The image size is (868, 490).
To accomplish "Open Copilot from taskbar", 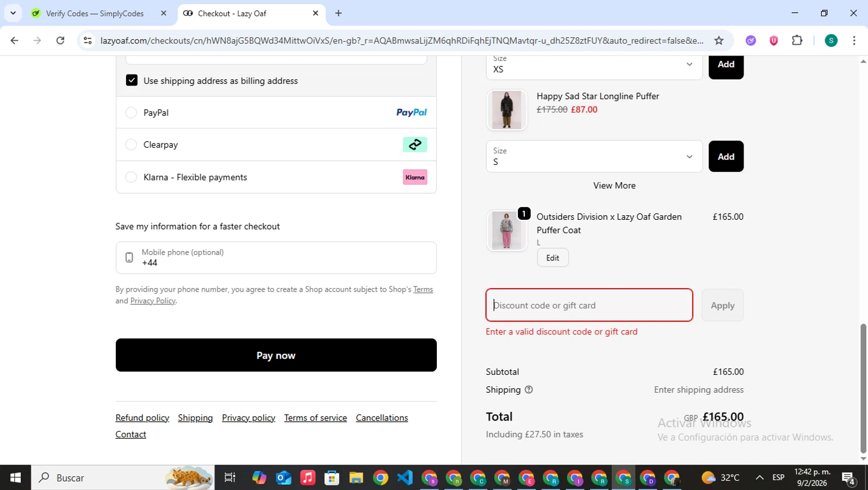I will pos(259,478).
